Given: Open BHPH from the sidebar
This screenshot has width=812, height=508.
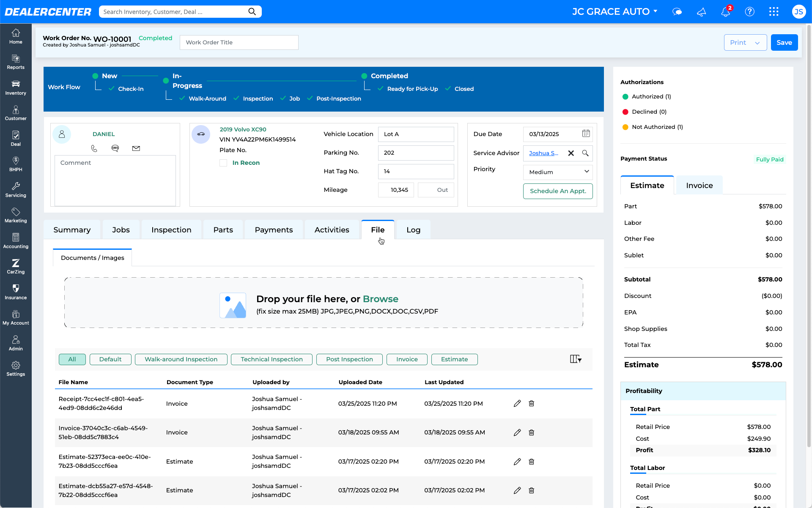Looking at the screenshot, I should point(16,164).
